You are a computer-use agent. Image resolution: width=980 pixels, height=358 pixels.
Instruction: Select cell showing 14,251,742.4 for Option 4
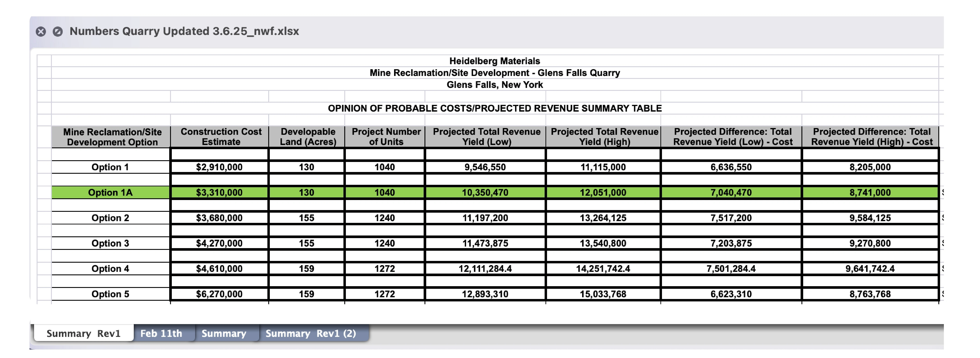603,269
